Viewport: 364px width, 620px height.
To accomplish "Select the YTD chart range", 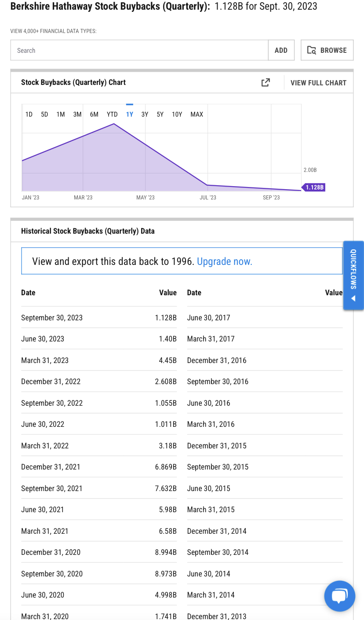I will tap(112, 114).
